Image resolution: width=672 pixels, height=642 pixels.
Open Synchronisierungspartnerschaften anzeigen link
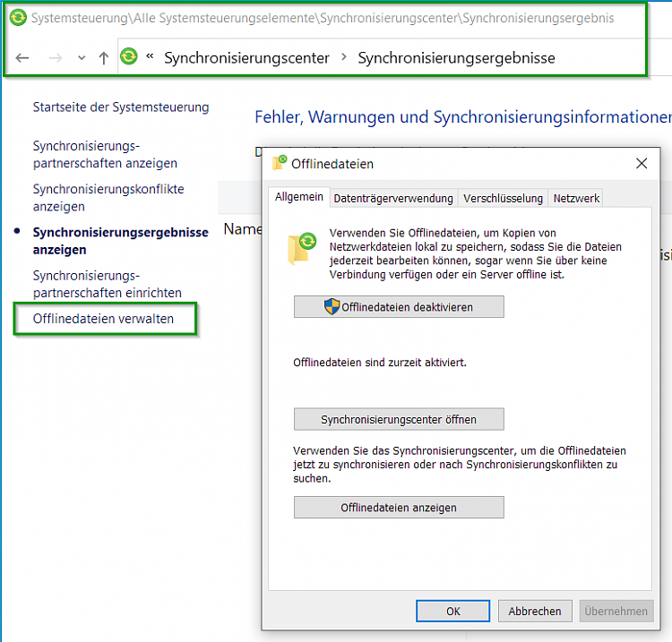105,155
